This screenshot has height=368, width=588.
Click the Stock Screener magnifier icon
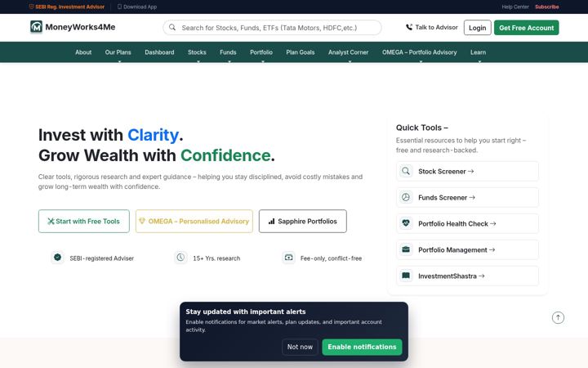(406, 171)
